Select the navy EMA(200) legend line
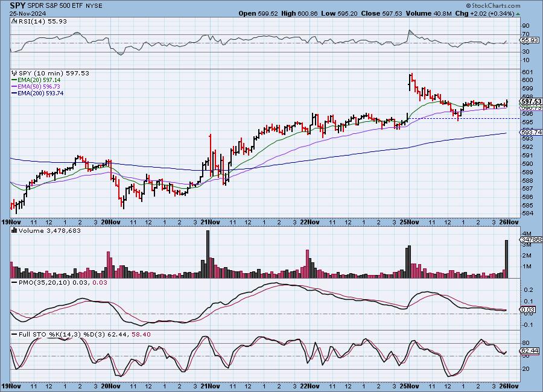The width and height of the screenshot is (543, 392). (x=14, y=93)
